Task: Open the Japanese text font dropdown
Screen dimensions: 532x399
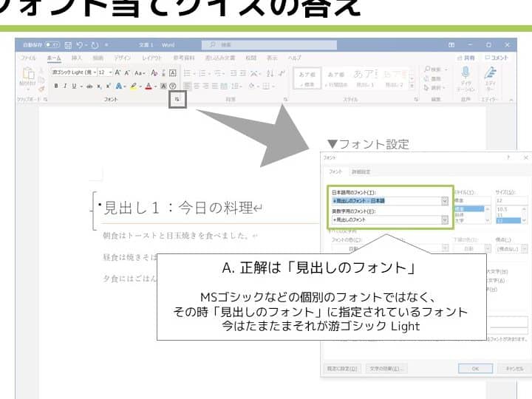Action: point(444,200)
